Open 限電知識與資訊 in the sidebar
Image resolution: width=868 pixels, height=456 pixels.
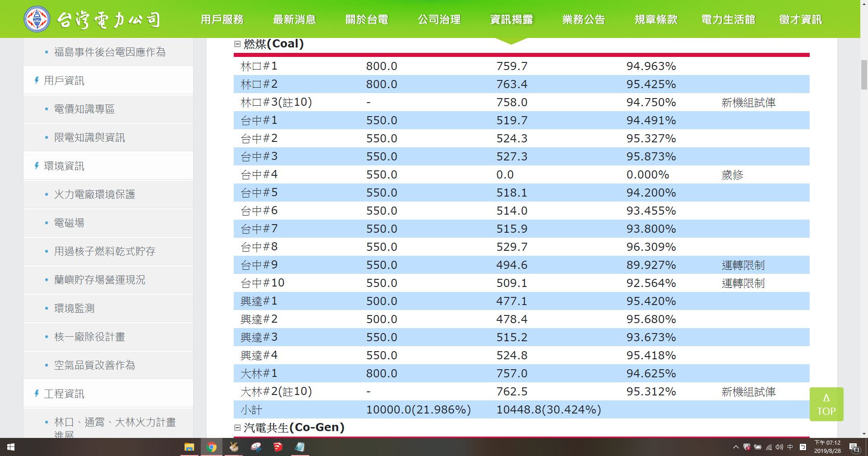click(x=90, y=137)
